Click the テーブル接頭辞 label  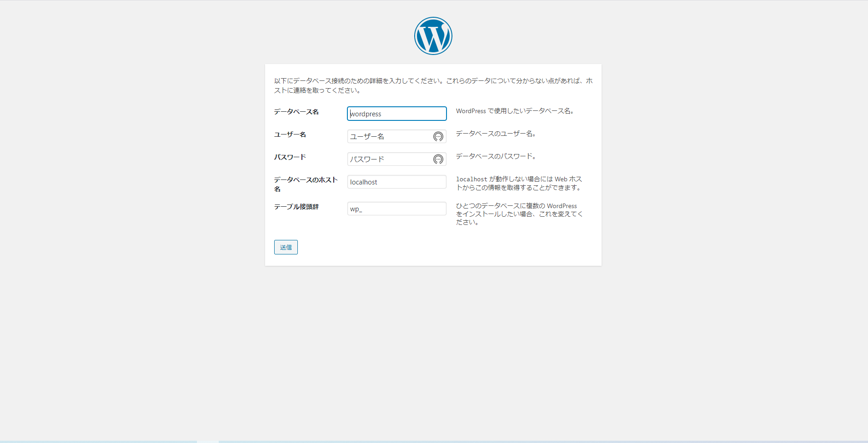tap(296, 207)
